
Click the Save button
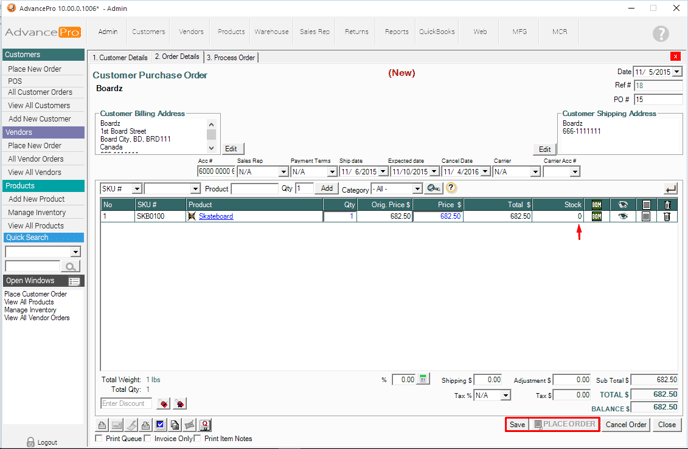click(x=517, y=424)
